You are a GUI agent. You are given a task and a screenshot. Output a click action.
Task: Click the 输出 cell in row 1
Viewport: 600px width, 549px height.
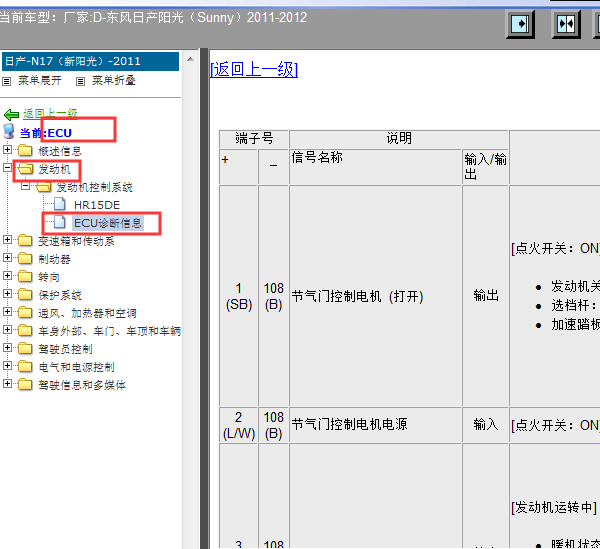(x=485, y=296)
